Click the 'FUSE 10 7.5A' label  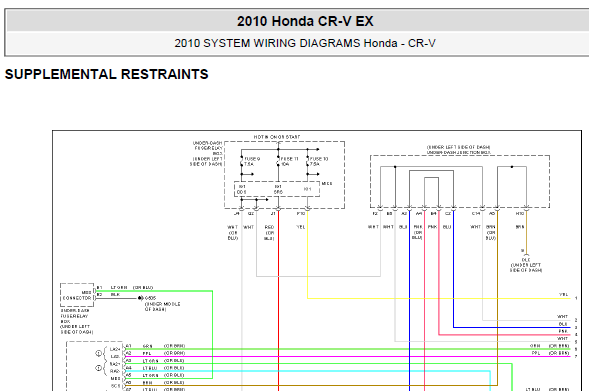tap(319, 162)
